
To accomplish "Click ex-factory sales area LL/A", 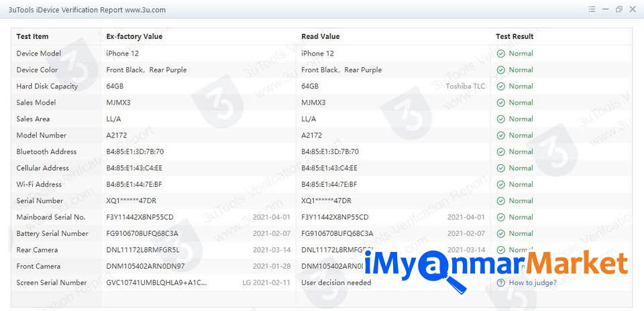I will (x=113, y=119).
